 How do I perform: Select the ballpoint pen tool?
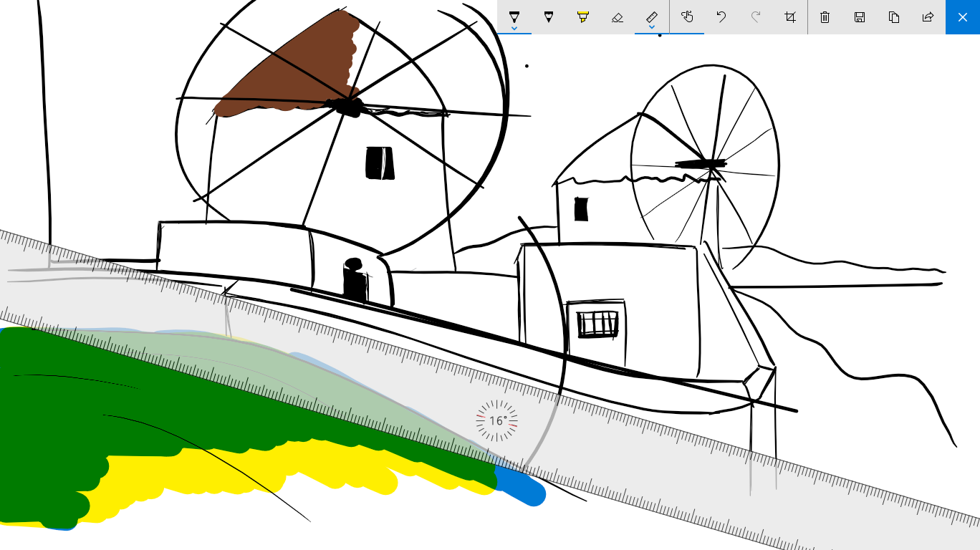[514, 17]
